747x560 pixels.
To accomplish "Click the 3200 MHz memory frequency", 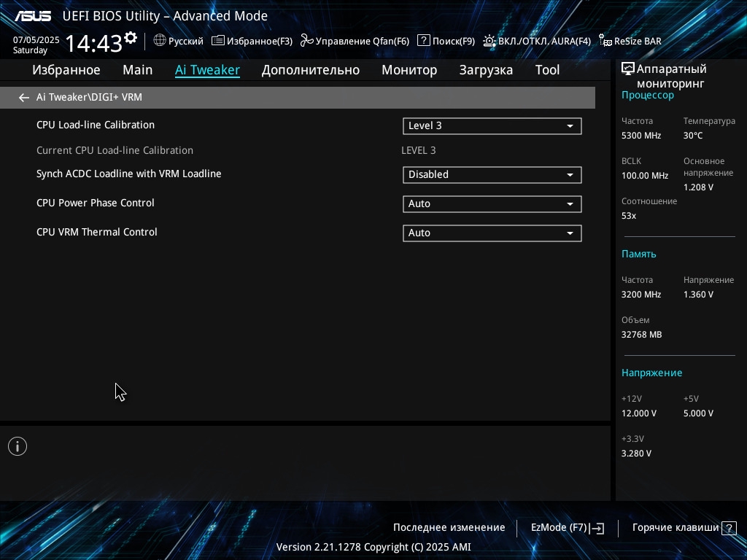I will (x=640, y=295).
